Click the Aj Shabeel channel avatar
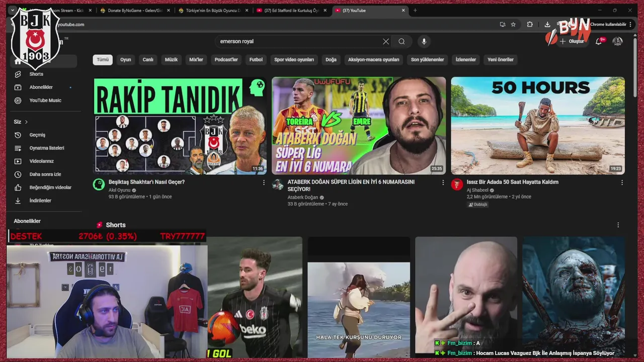 [457, 184]
